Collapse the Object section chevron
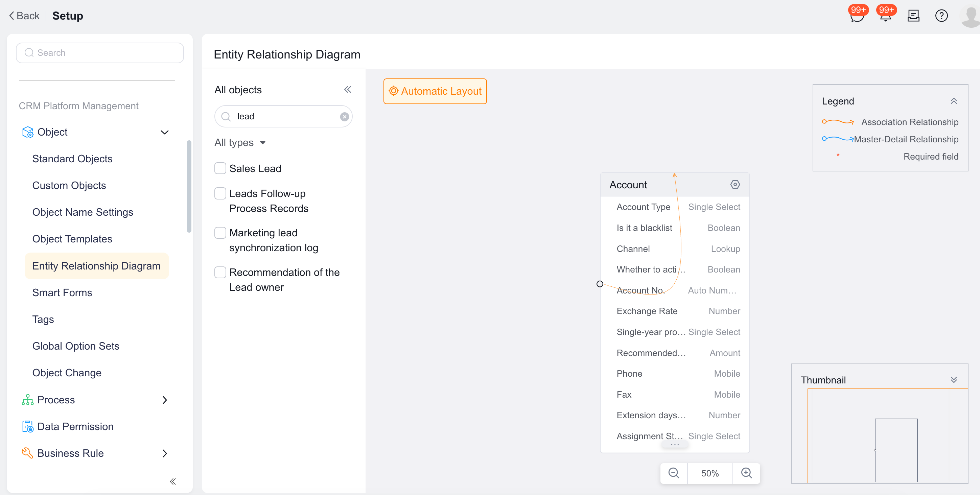Image resolution: width=980 pixels, height=495 pixels. 164,133
